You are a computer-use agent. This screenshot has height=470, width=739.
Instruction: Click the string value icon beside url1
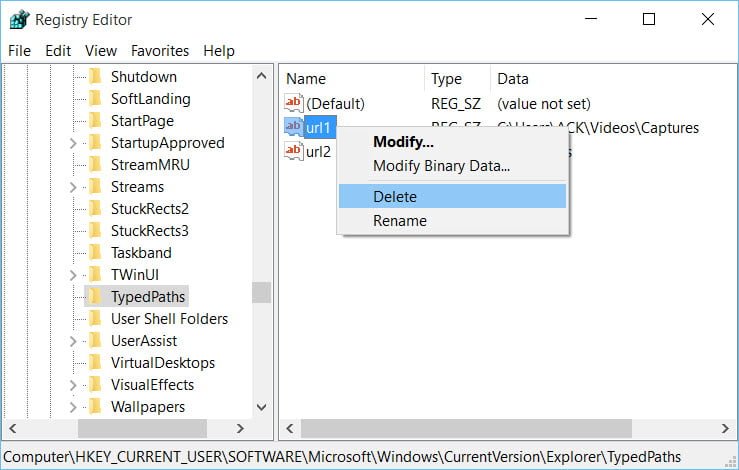(294, 127)
